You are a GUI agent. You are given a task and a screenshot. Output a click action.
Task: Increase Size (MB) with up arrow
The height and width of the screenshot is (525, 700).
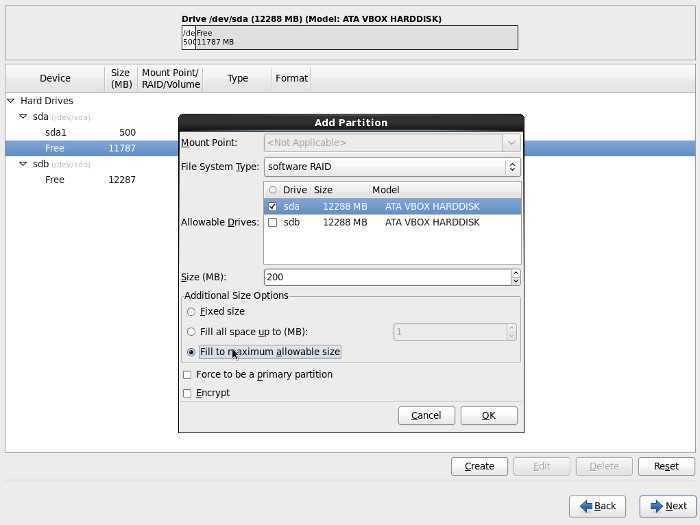(516, 273)
